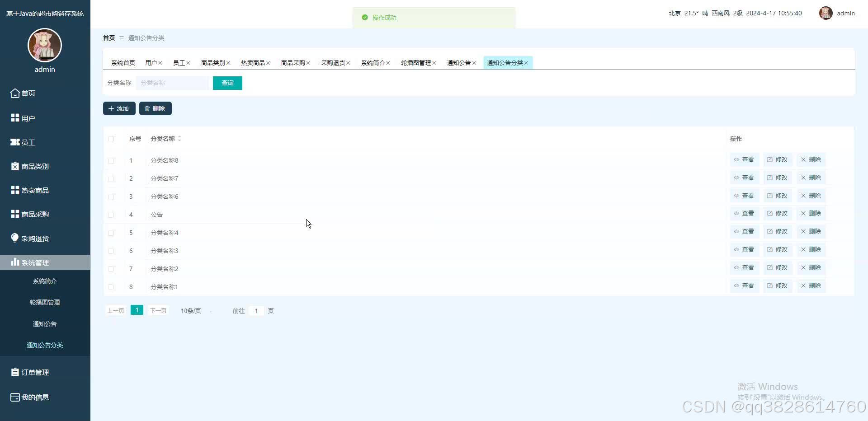
Task: Click the lightbulb icon beside 采购退货
Action: pyautogui.click(x=15, y=238)
